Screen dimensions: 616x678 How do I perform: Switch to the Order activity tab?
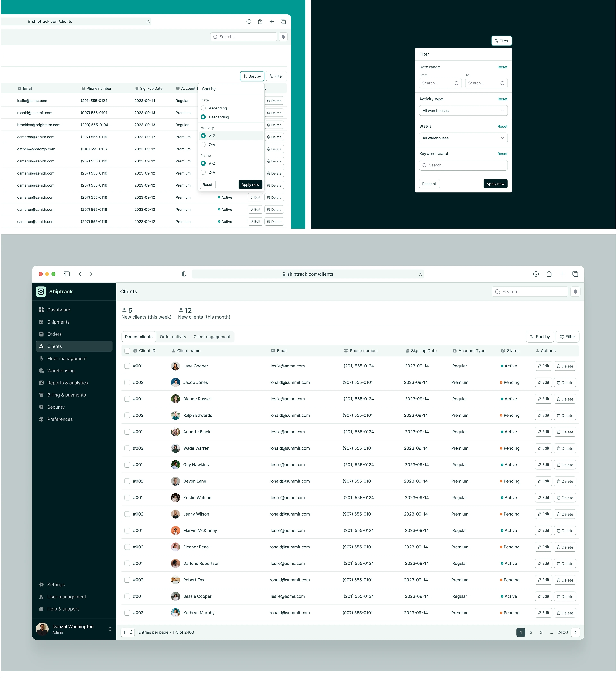(x=173, y=337)
